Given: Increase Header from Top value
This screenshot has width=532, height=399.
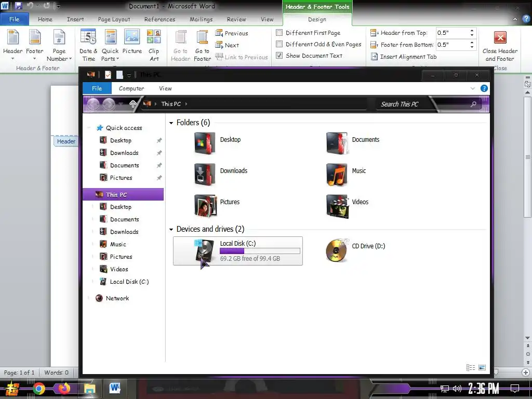Looking at the screenshot, I should [x=472, y=31].
